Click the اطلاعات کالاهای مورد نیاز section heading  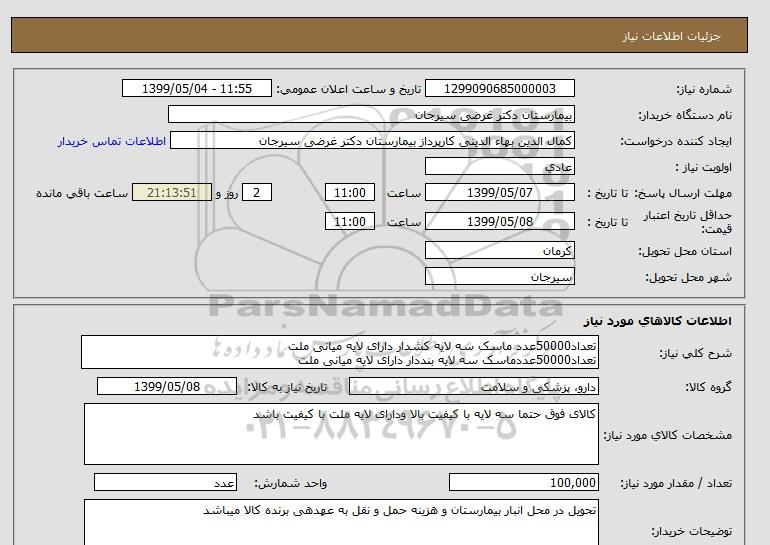point(658,321)
